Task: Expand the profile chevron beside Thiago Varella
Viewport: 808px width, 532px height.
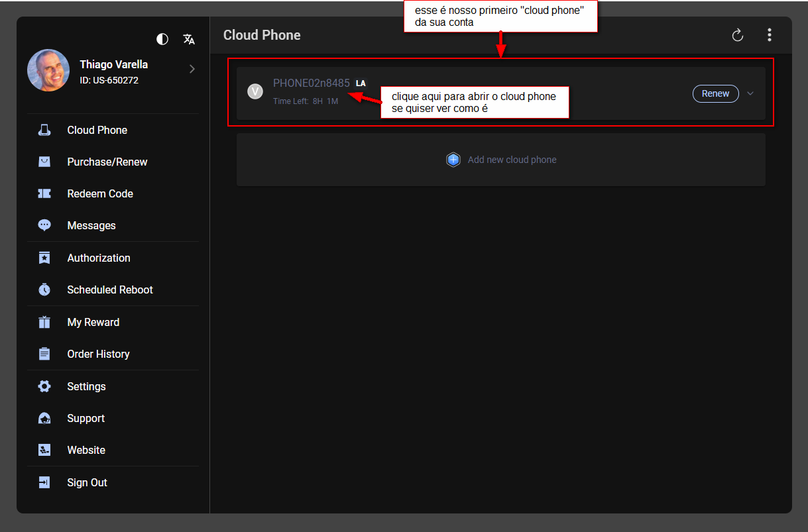Action: pos(192,69)
